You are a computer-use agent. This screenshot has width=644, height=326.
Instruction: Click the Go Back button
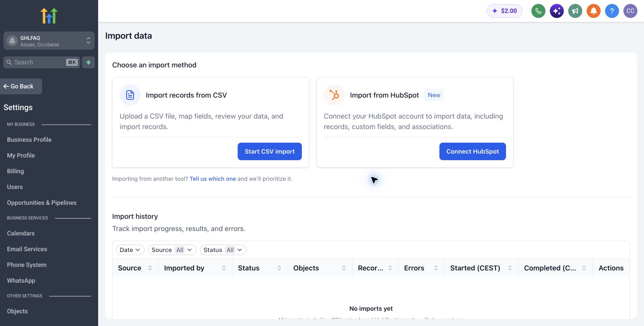[x=21, y=86]
